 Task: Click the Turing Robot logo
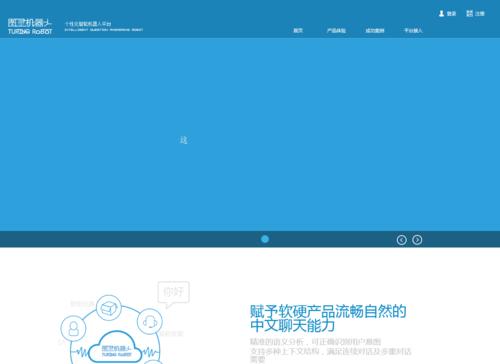[x=30, y=27]
